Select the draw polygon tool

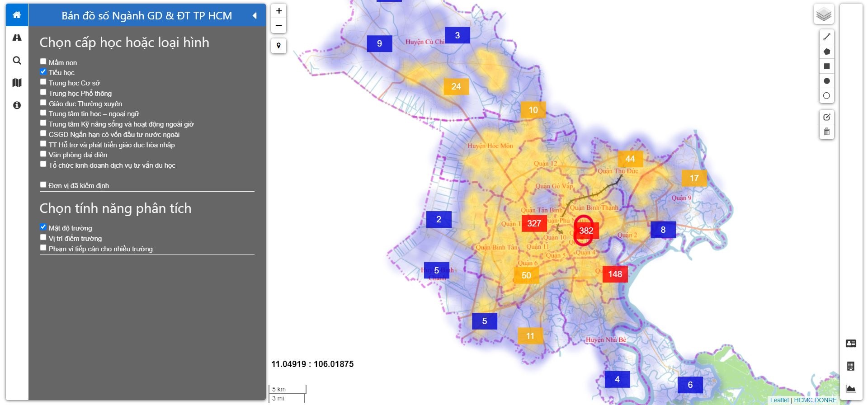pyautogui.click(x=827, y=52)
